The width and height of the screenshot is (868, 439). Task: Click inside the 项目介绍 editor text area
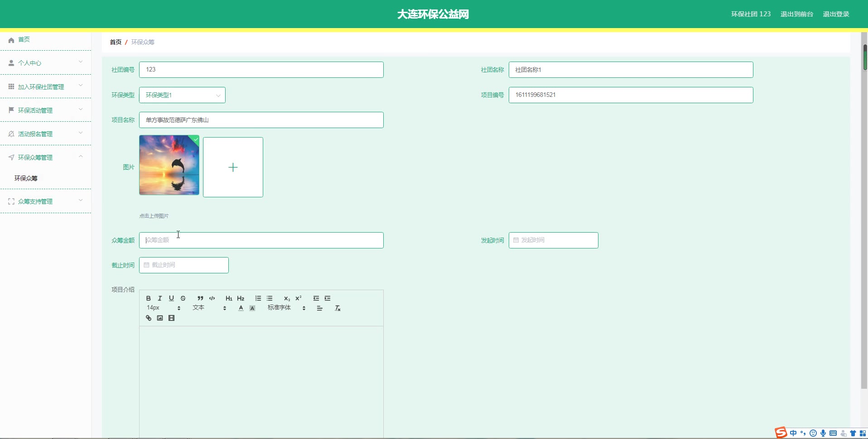tap(261, 382)
